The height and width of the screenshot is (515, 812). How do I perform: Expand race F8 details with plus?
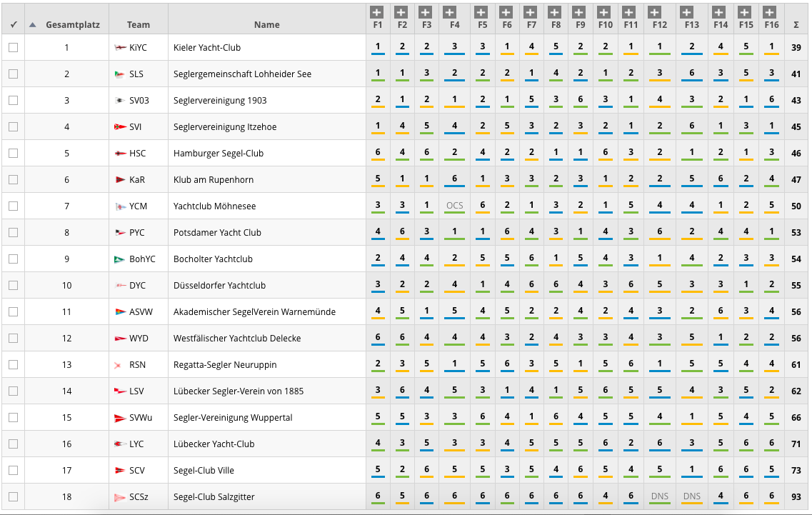tap(556, 12)
